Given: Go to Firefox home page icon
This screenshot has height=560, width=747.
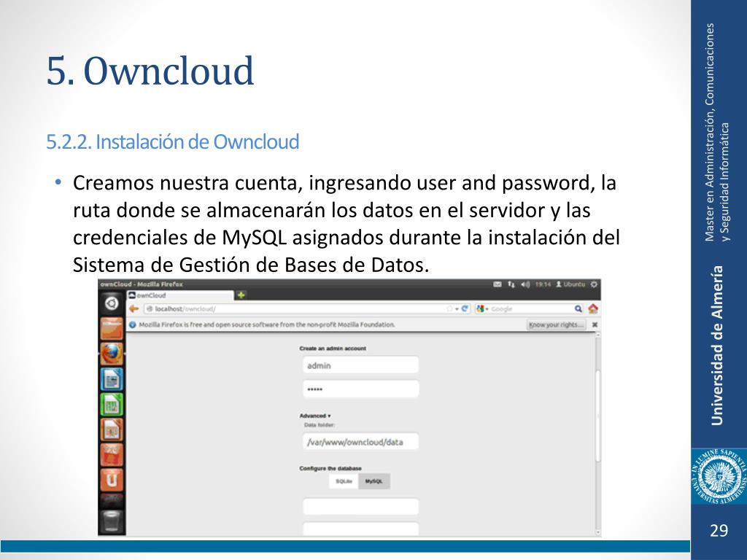Looking at the screenshot, I should coord(593,308).
